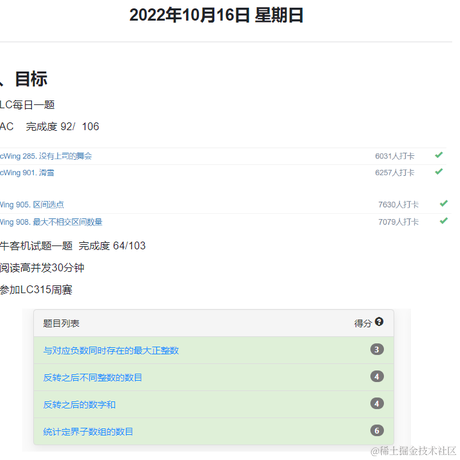460x460 pixels.
Task: Open problem 反转之后不同整数的数目
Action: click(92, 377)
